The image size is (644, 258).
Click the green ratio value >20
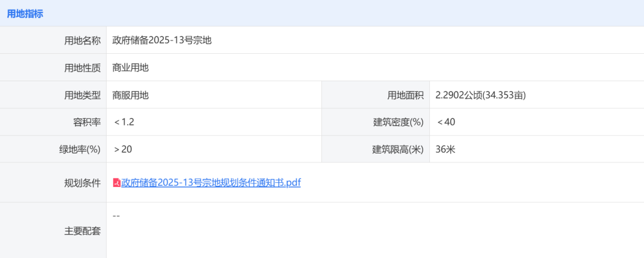123,149
